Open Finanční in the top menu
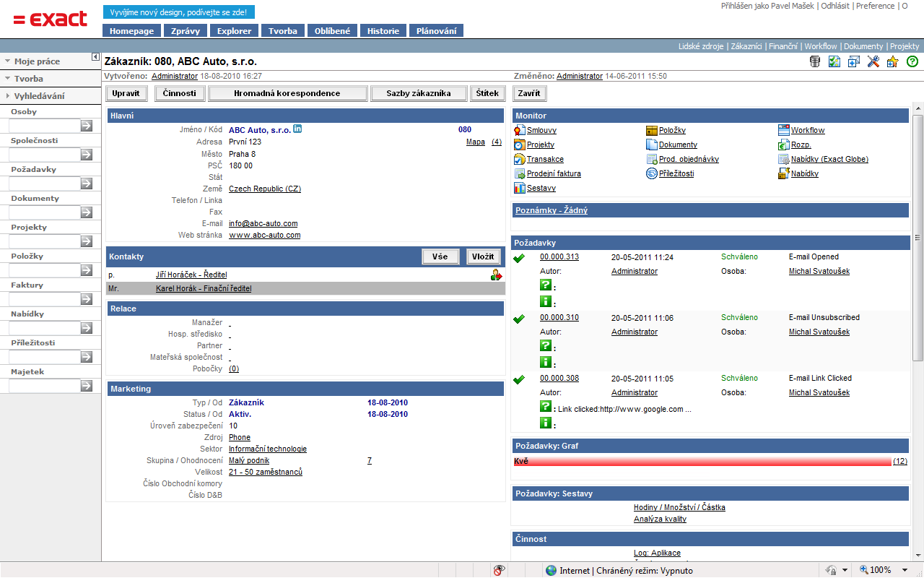Screen dimensions: 924x578 click(x=783, y=46)
